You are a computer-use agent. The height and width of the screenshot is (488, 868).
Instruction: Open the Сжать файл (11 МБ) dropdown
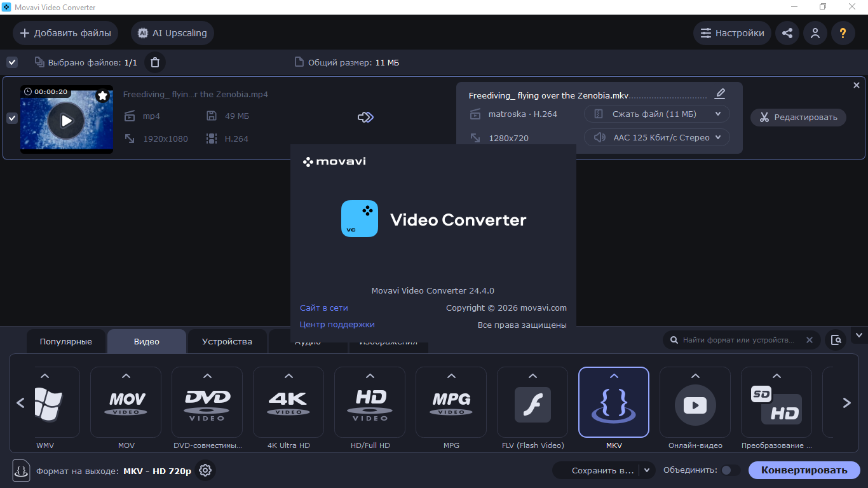point(657,114)
